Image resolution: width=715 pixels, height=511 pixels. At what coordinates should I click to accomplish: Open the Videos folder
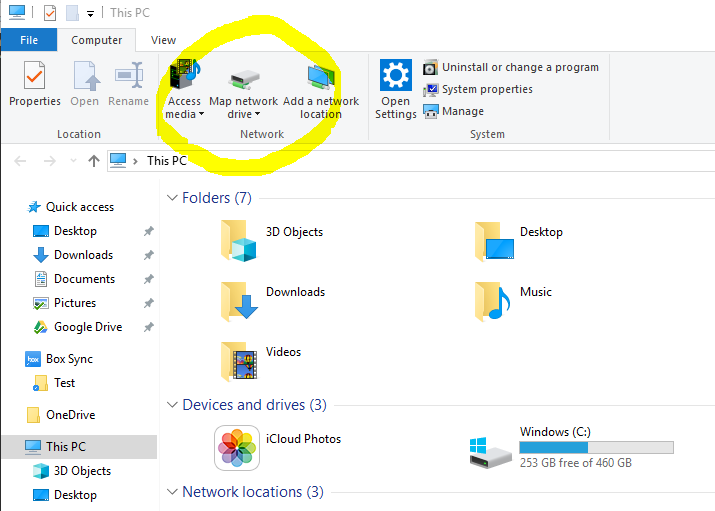pos(238,360)
